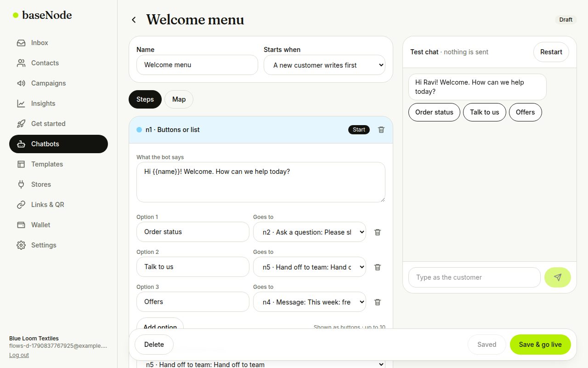Click the Settings gear icon
This screenshot has width=588, height=368.
coord(21,245)
